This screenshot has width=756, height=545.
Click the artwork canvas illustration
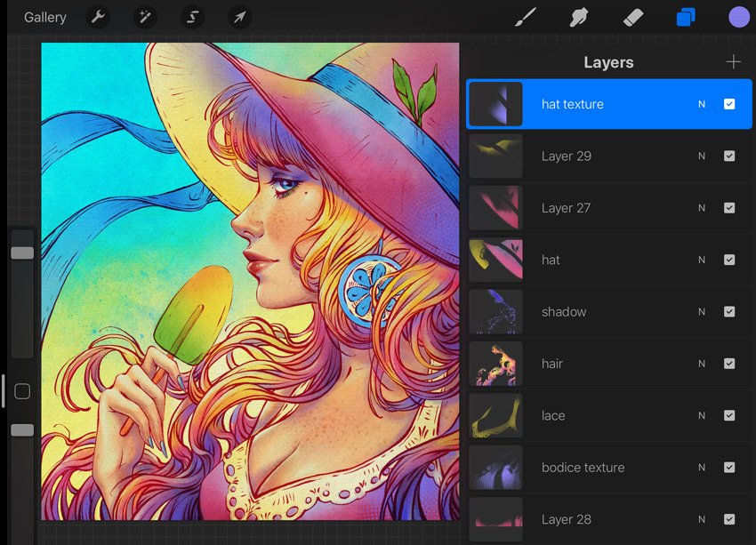tap(250, 282)
